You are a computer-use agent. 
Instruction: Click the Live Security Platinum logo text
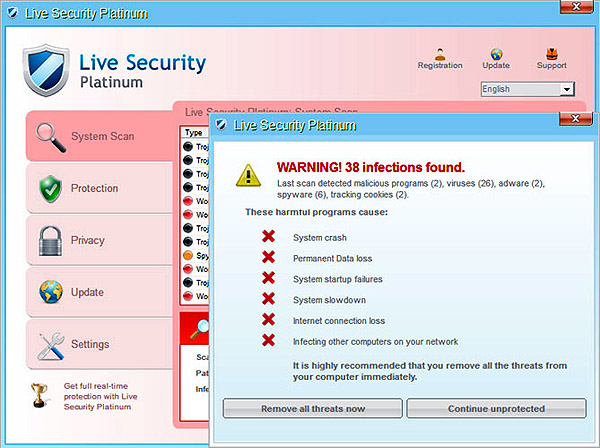pyautogui.click(x=142, y=70)
